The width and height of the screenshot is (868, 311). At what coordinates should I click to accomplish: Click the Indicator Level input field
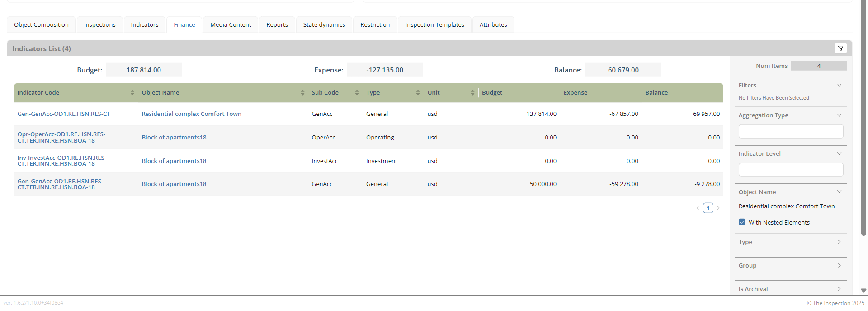(x=791, y=170)
